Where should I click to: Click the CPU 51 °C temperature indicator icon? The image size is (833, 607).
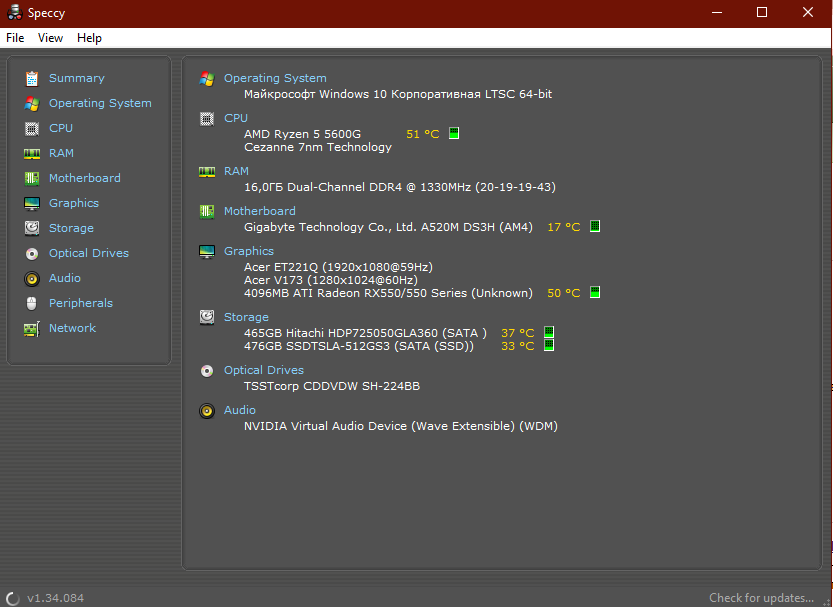(x=454, y=133)
